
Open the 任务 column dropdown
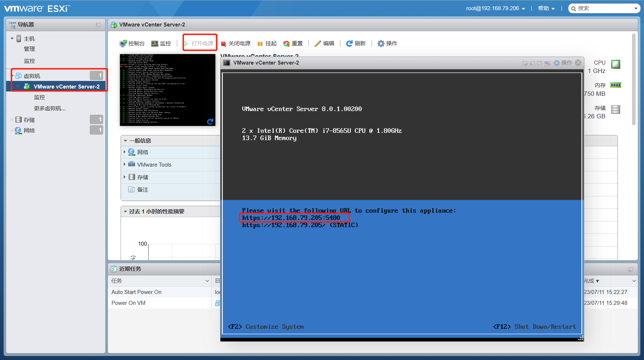click(207, 281)
